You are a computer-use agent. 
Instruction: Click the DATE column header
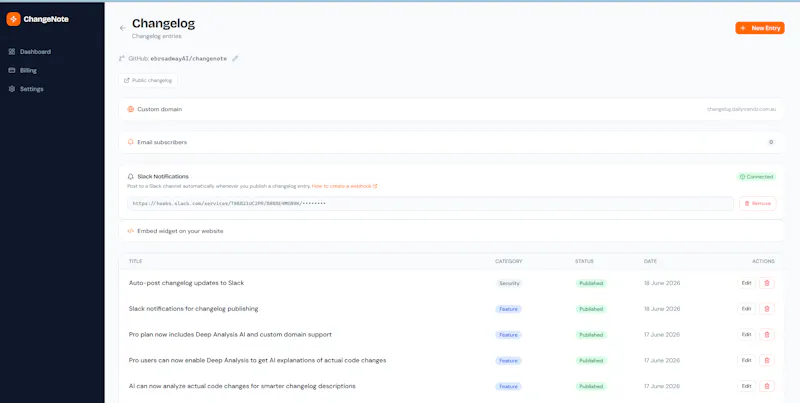click(650, 261)
